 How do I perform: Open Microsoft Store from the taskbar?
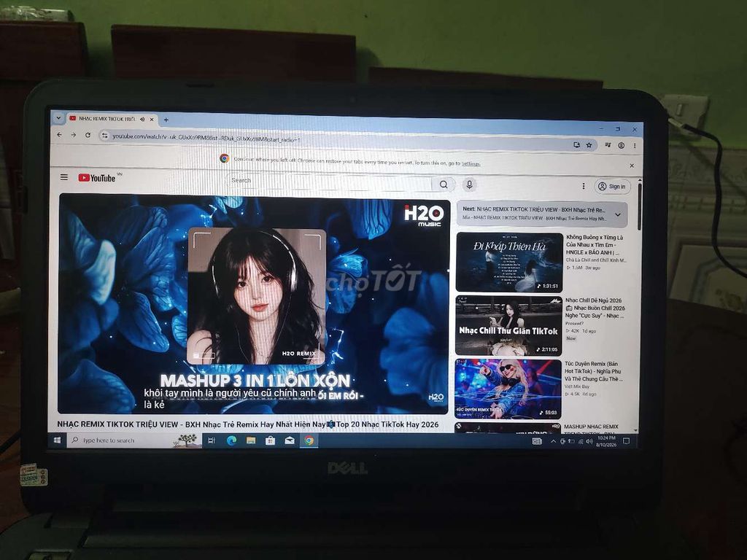(270, 440)
